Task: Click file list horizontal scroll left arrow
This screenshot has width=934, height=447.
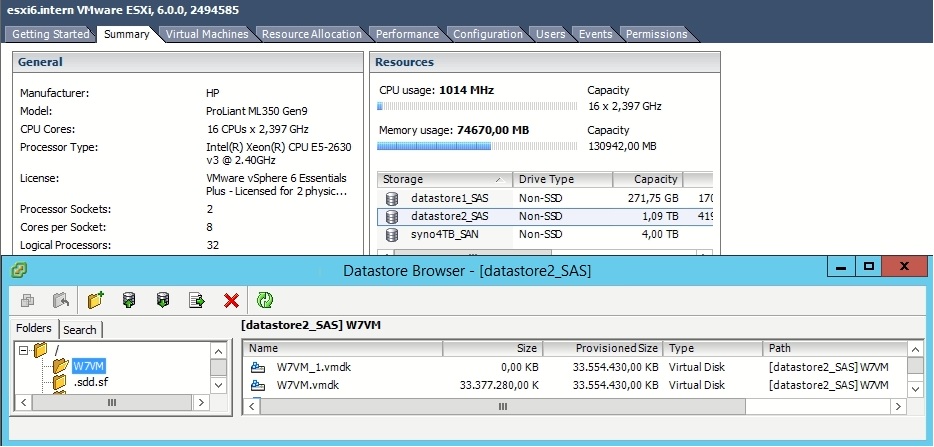Action: [x=252, y=406]
